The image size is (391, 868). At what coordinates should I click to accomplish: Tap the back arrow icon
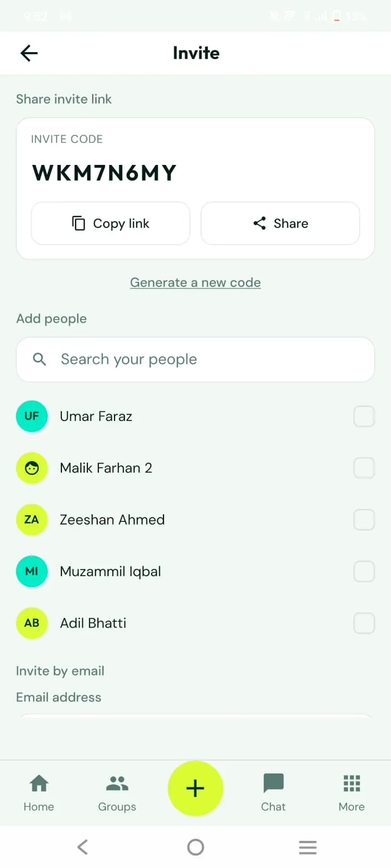pyautogui.click(x=29, y=53)
